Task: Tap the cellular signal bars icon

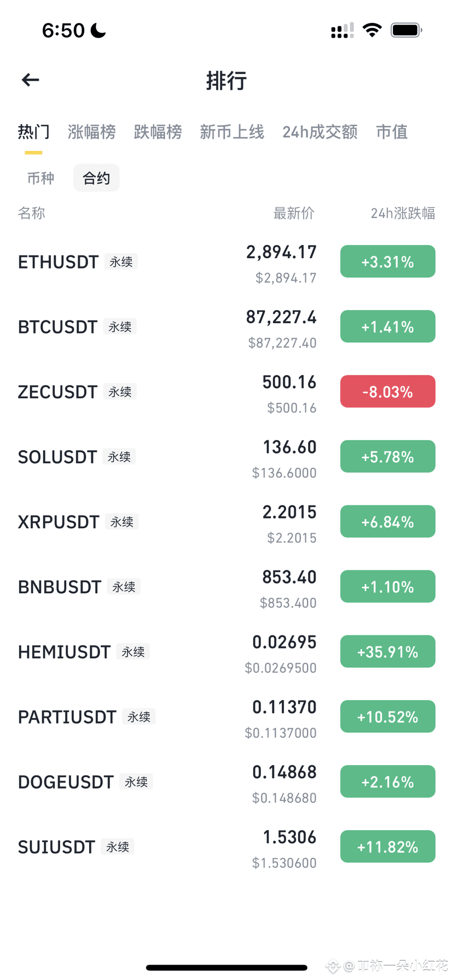Action: [x=342, y=31]
